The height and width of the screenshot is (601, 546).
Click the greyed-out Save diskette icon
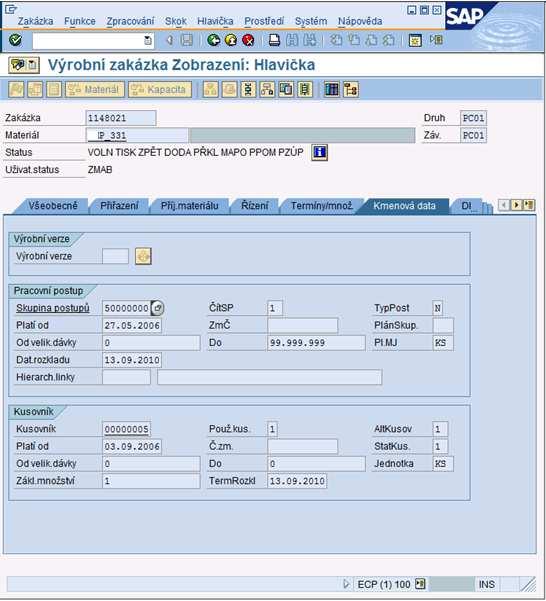point(187,40)
